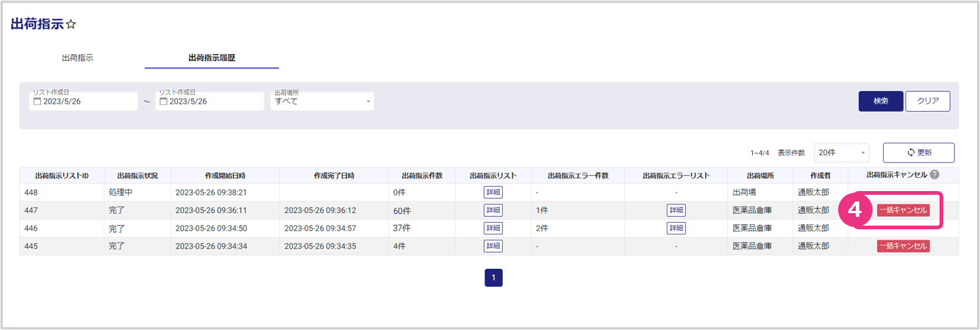Click 一括キャンセル for list ID 445
The width and height of the screenshot is (980, 330).
pyautogui.click(x=903, y=245)
